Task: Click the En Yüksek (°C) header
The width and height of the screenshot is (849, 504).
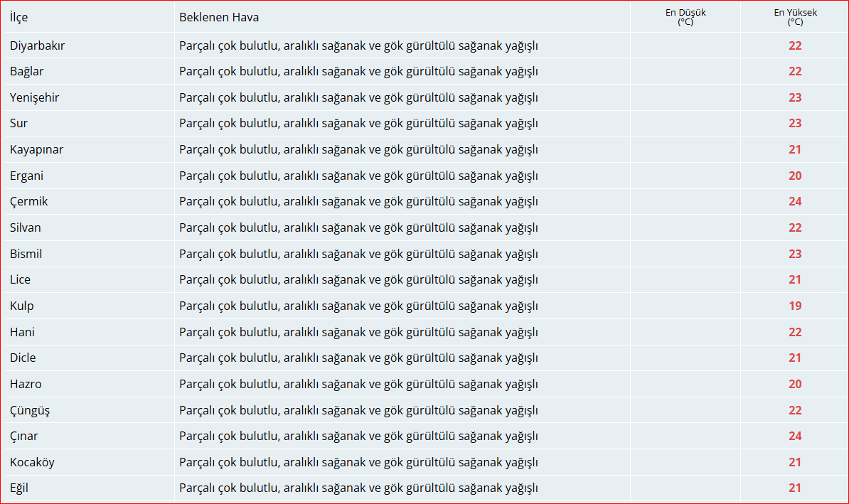Action: coord(796,17)
